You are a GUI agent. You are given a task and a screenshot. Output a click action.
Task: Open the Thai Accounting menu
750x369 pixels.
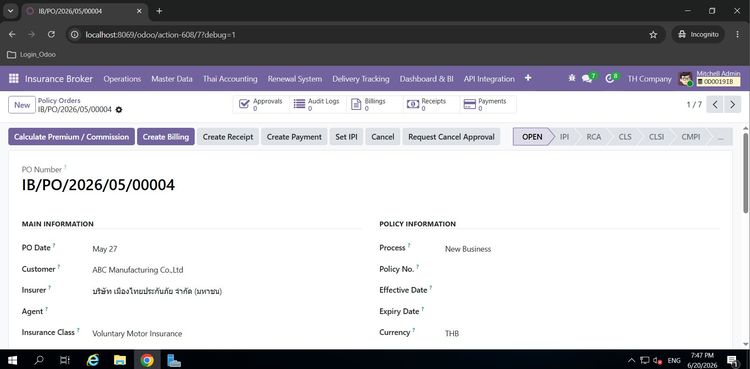point(230,78)
